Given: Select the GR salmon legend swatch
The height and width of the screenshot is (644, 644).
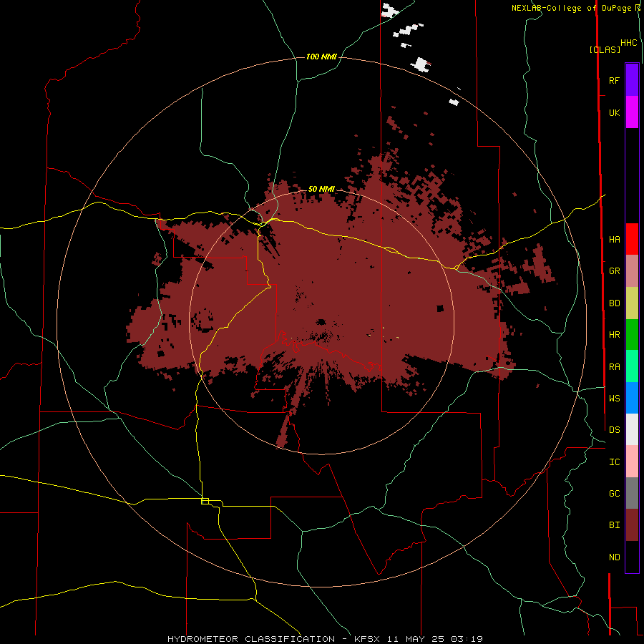Looking at the screenshot, I should pyautogui.click(x=632, y=271).
